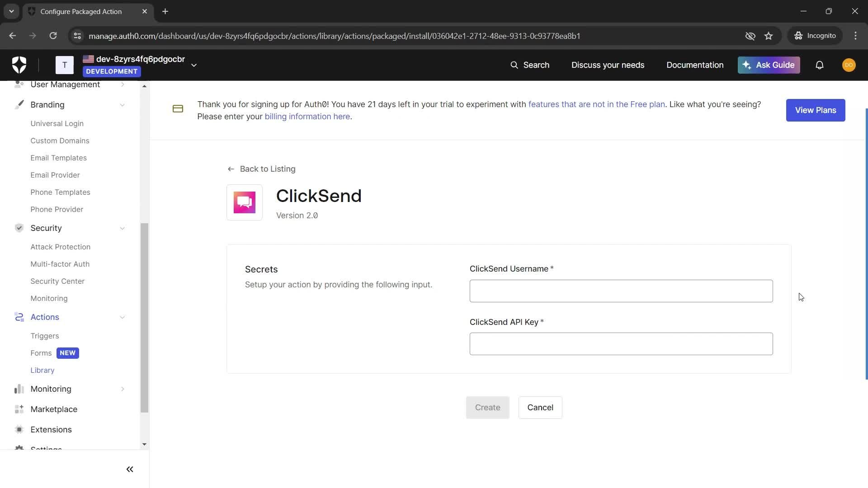This screenshot has width=868, height=488.
Task: Open Email Provider page
Action: (x=55, y=175)
